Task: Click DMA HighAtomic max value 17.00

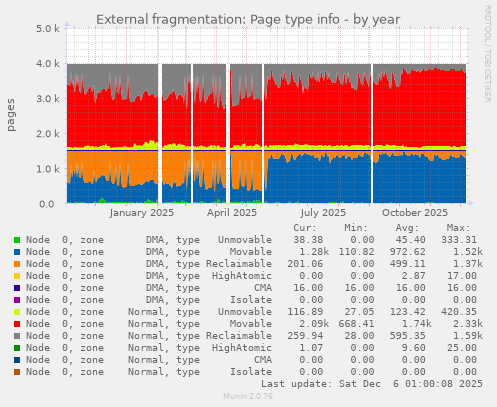Action: pos(462,276)
